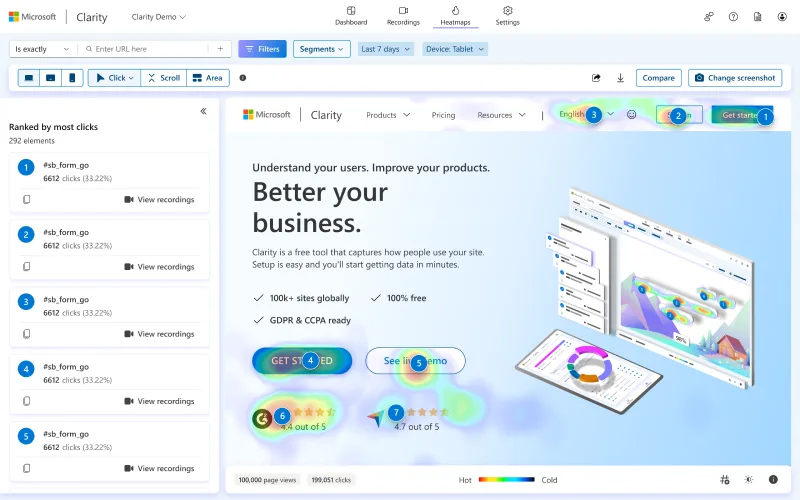Open the share people icon in header
Screen dimensions: 800x500
click(x=709, y=17)
